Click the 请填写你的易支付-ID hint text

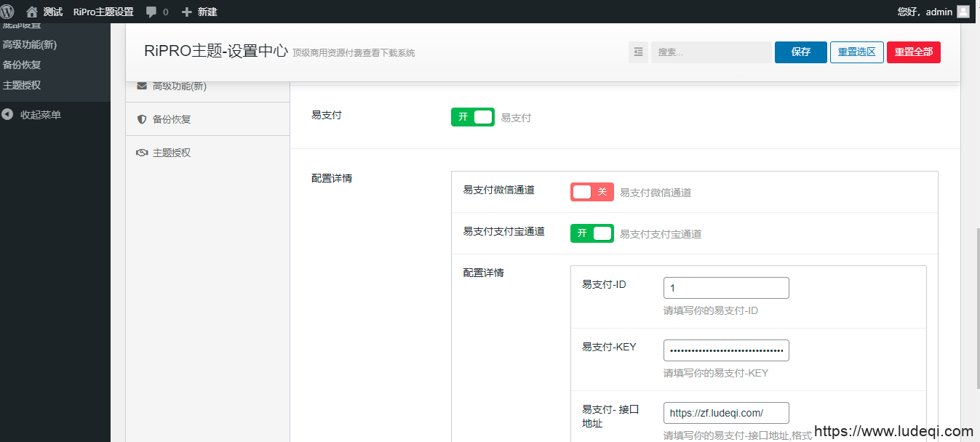[711, 310]
